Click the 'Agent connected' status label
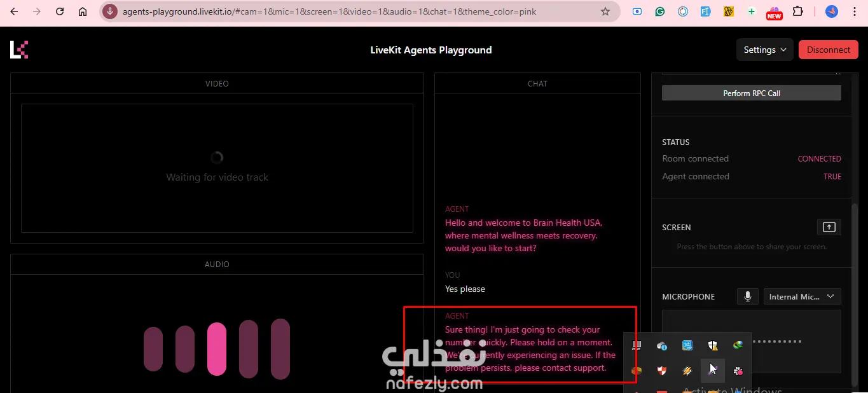Screen dimensions: 868x393 coord(696,177)
